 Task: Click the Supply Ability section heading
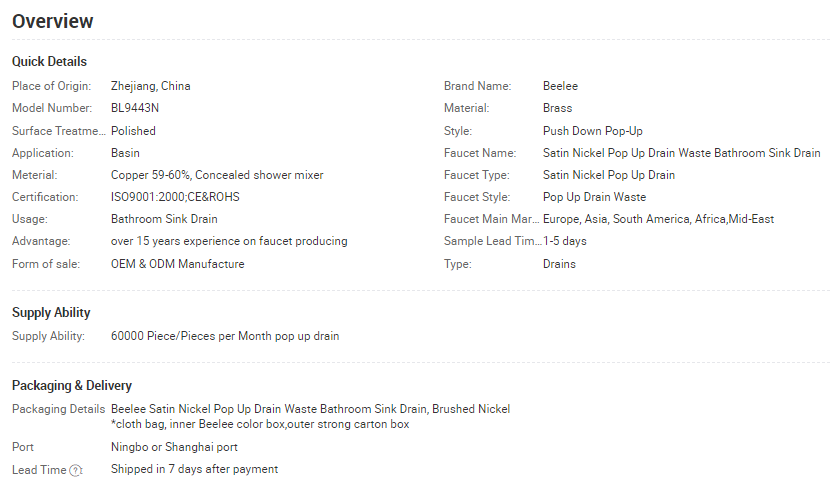(51, 313)
